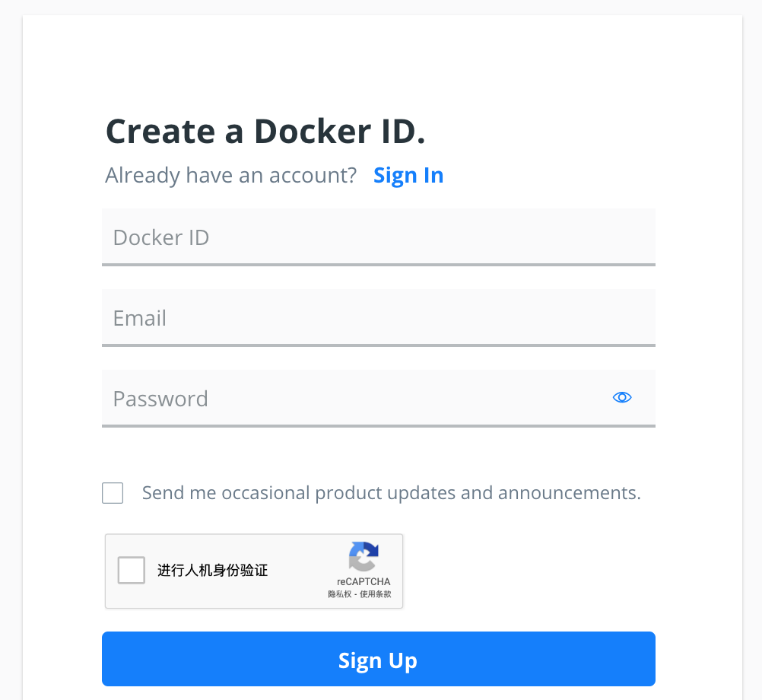Image resolution: width=762 pixels, height=700 pixels.
Task: Click the word "announcements" in checkbox label
Action: click(569, 493)
